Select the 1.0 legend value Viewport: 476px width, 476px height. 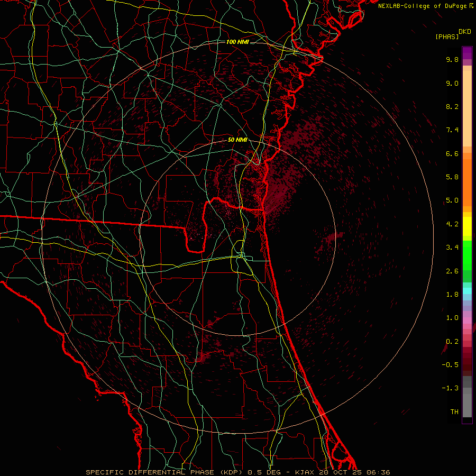(x=452, y=318)
